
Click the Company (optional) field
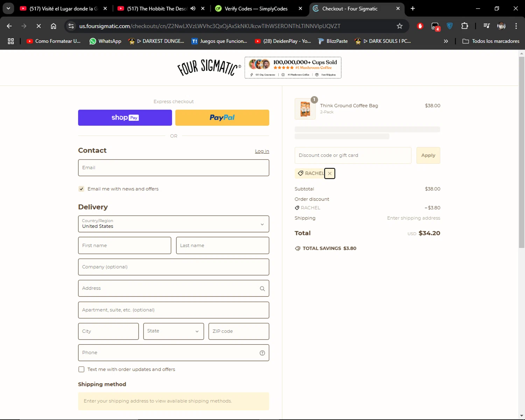(174, 267)
